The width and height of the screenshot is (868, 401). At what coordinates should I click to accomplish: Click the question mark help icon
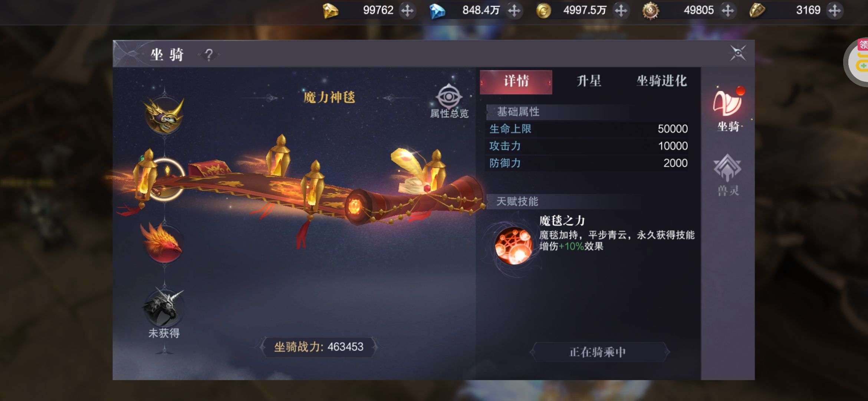[209, 55]
